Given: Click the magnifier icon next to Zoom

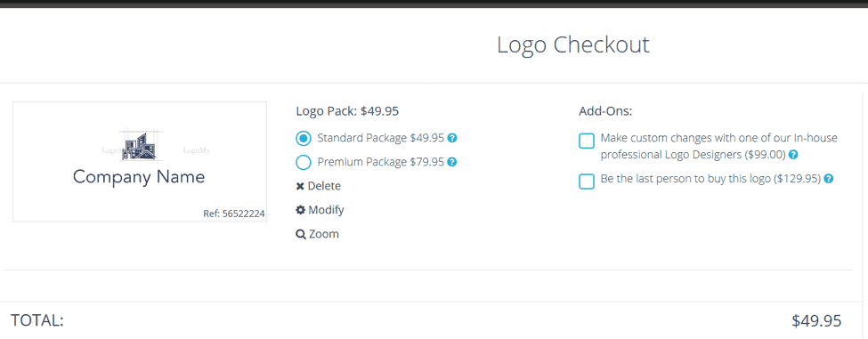Looking at the screenshot, I should [301, 235].
